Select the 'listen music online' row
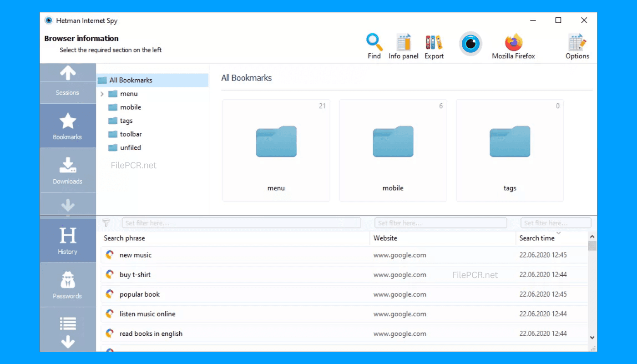The width and height of the screenshot is (637, 364). (x=344, y=314)
